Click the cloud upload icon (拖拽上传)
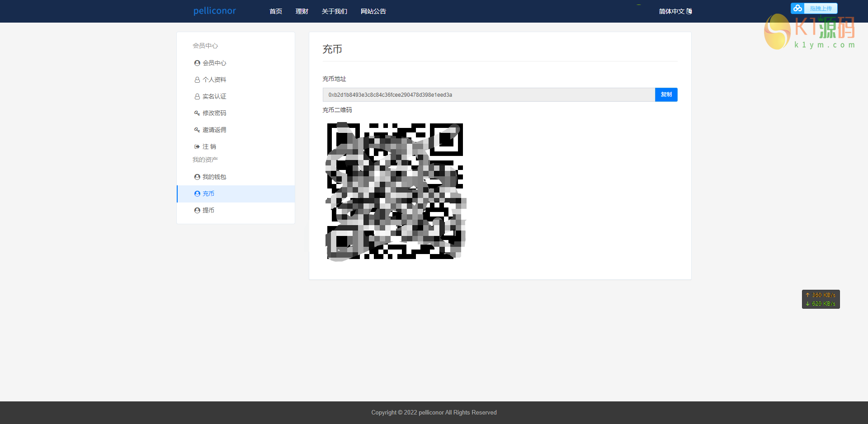This screenshot has width=868, height=424. pyautogui.click(x=797, y=8)
